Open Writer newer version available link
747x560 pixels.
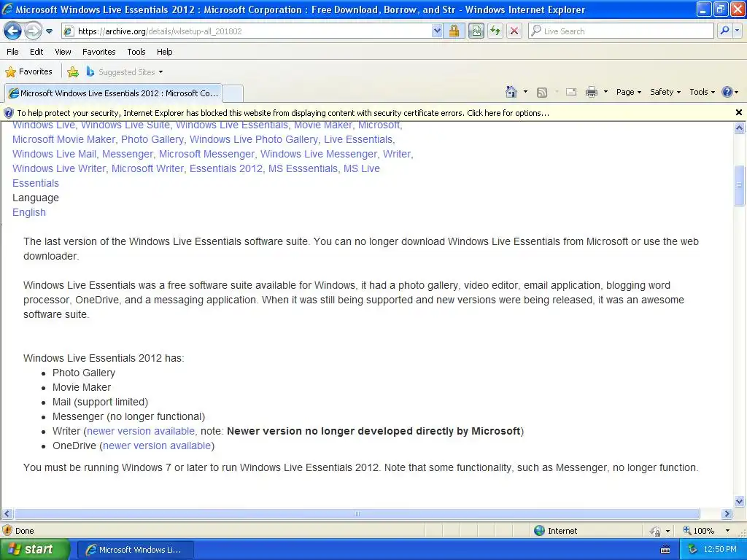click(141, 432)
